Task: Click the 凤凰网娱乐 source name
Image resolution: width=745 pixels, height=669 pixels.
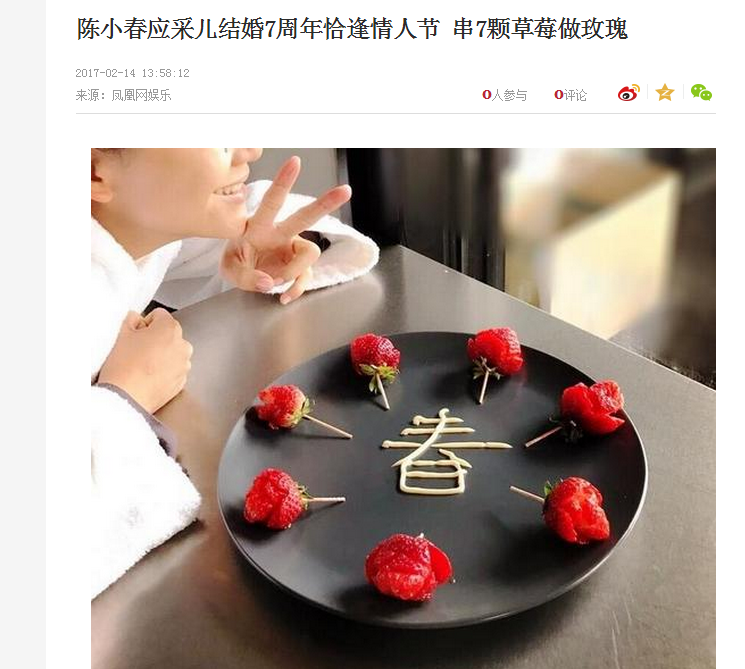Action: click(x=141, y=96)
